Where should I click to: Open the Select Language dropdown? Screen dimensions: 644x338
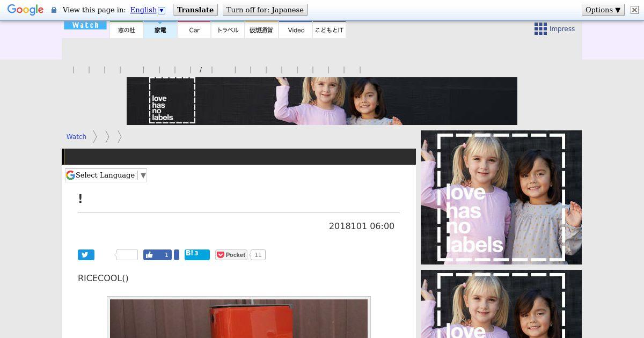(x=106, y=175)
